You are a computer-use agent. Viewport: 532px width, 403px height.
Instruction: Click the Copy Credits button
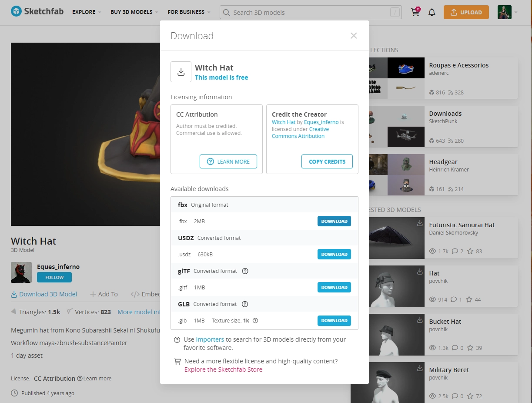click(327, 161)
